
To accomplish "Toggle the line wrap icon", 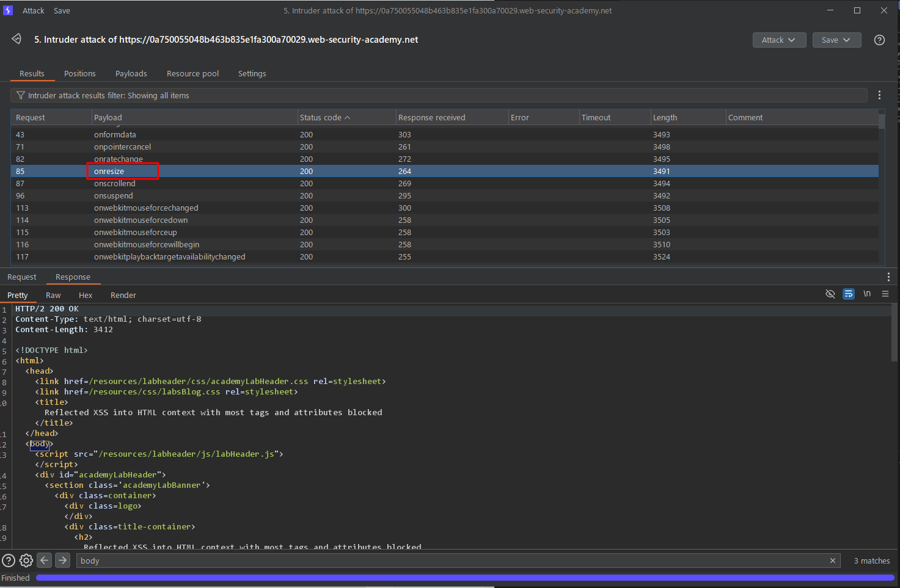I will point(848,294).
